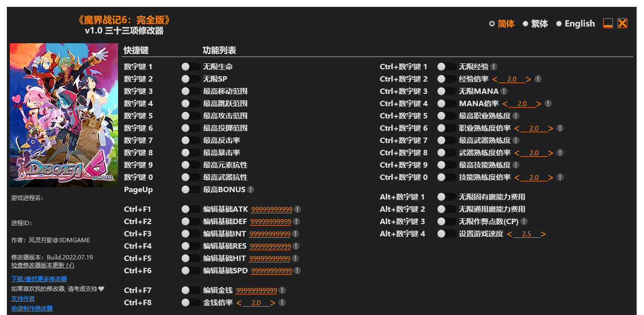Click info icon next to 最高职业熟练度
The image size is (644, 315).
(x=516, y=116)
